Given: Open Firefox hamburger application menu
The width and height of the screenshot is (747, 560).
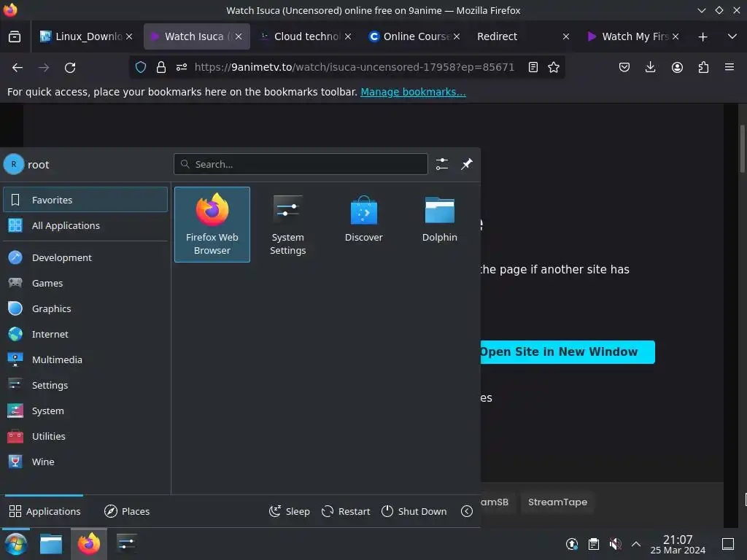Looking at the screenshot, I should point(729,67).
